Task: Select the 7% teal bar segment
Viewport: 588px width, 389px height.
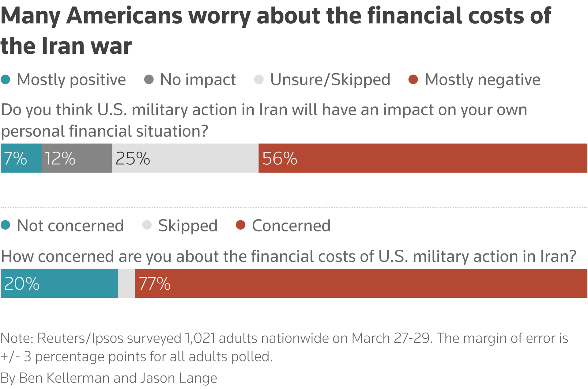Action: 21,158
